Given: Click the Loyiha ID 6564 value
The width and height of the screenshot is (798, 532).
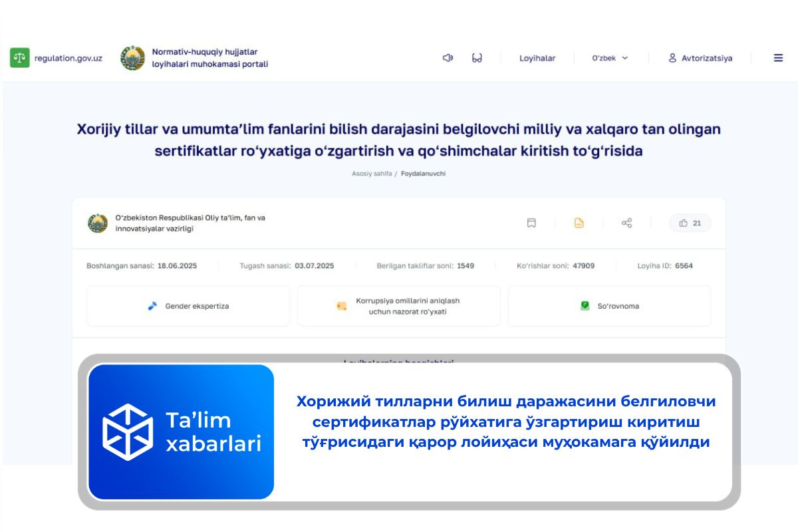Looking at the screenshot, I should click(x=684, y=266).
